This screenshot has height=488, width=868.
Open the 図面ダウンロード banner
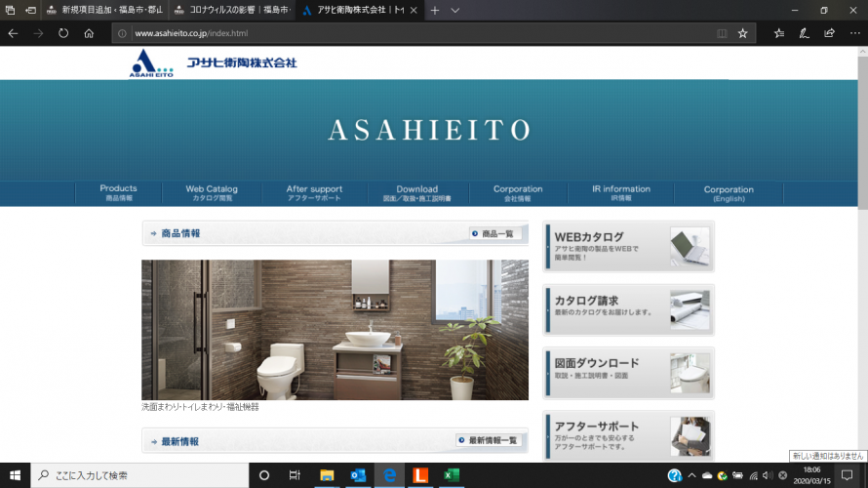628,373
